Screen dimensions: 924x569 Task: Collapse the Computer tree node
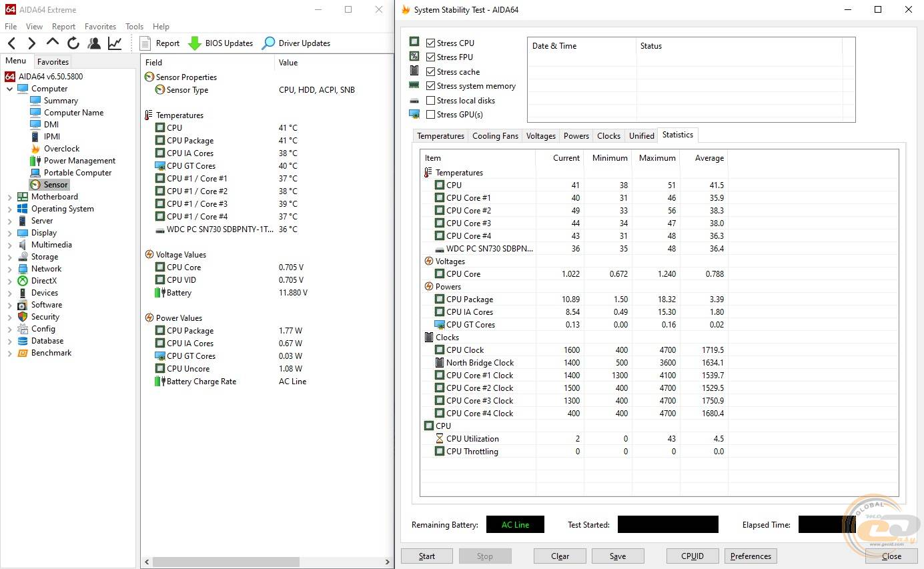[x=9, y=89]
